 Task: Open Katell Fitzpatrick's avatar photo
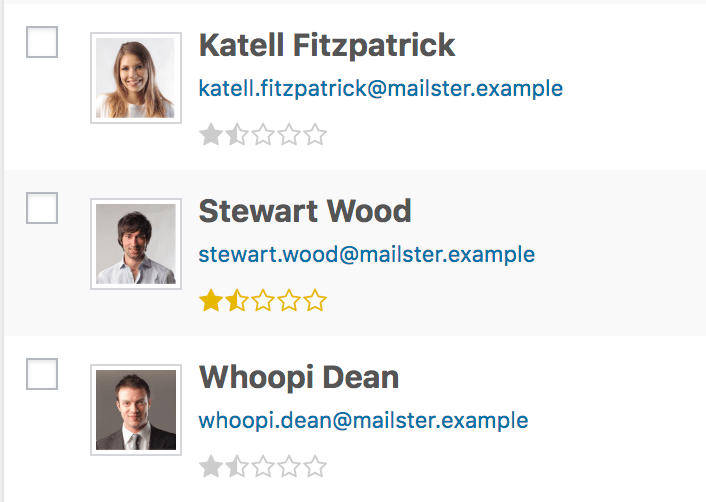(136, 78)
